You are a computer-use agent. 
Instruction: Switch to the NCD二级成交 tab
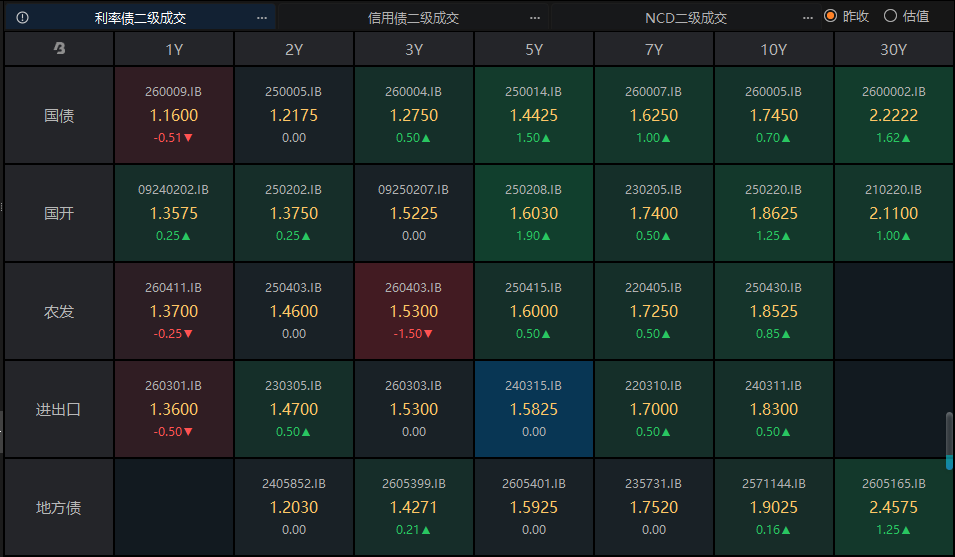click(686, 18)
